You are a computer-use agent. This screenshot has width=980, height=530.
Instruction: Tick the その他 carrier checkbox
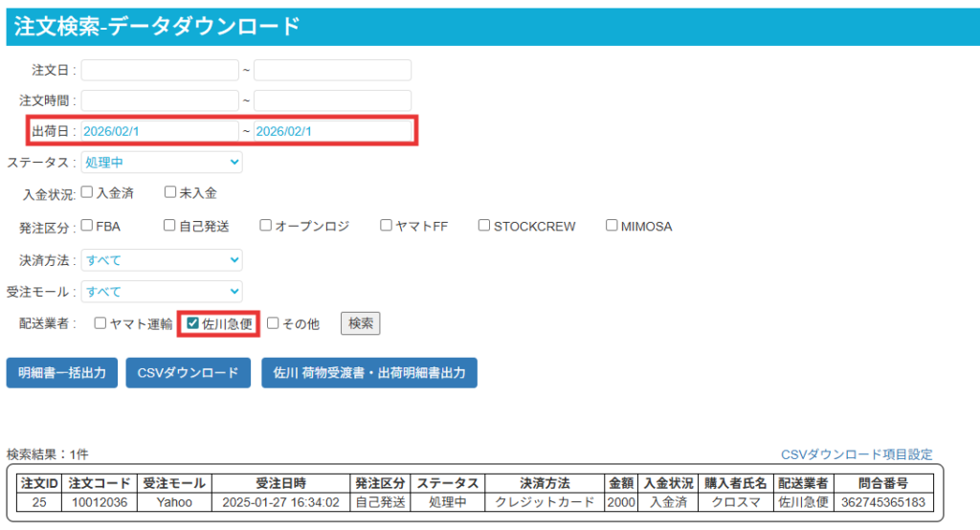tap(273, 323)
